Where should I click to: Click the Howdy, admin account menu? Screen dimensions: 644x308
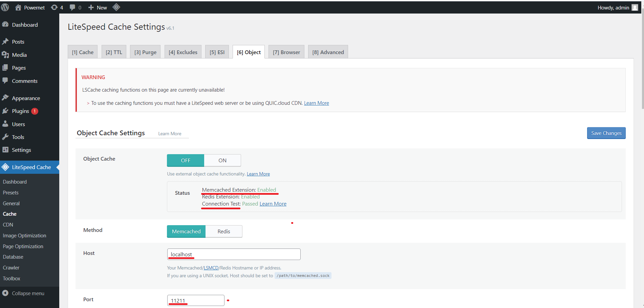pos(617,7)
